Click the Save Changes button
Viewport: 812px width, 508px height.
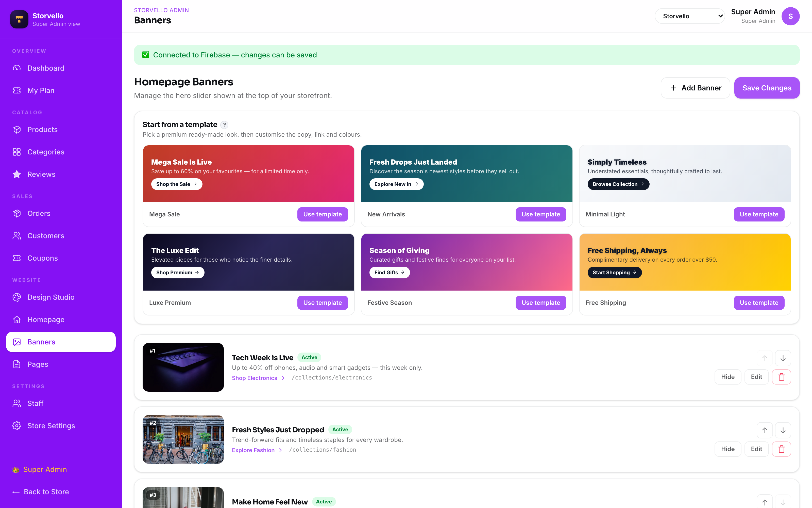(767, 88)
